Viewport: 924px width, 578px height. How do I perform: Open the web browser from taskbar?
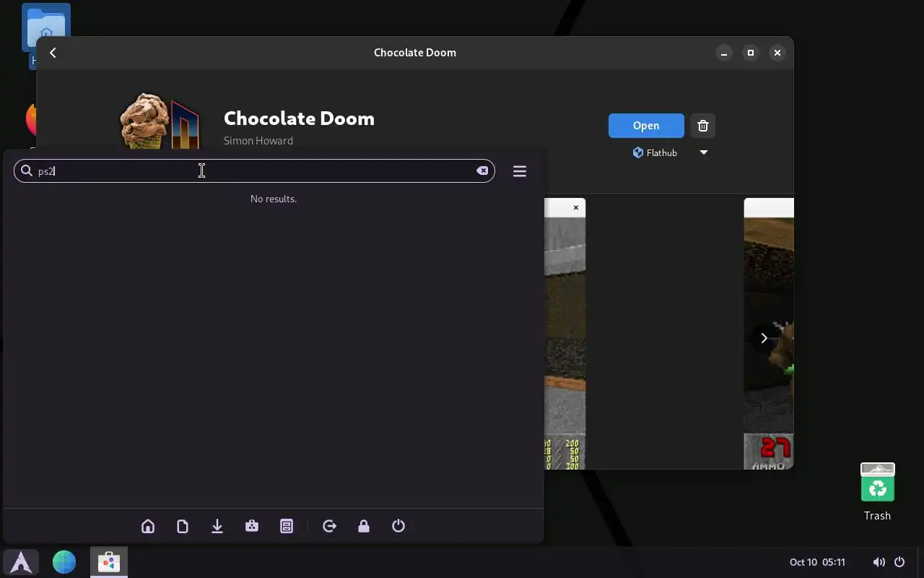(x=64, y=562)
